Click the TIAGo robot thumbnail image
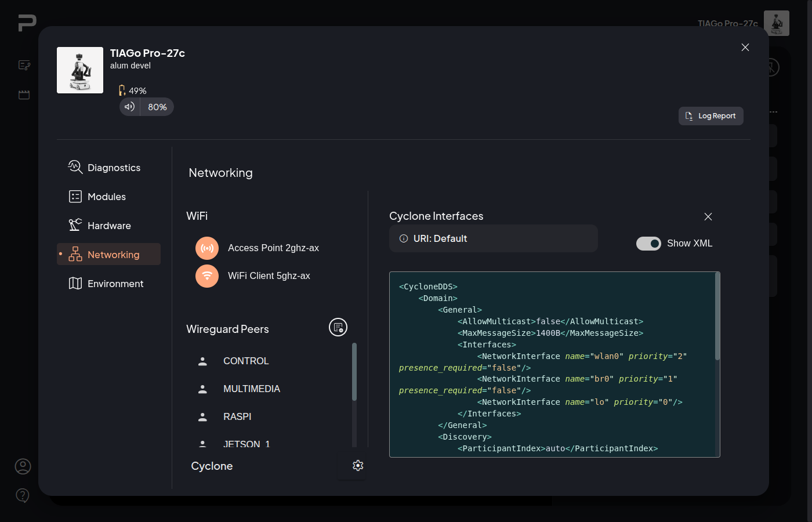The height and width of the screenshot is (522, 812). pyautogui.click(x=80, y=70)
